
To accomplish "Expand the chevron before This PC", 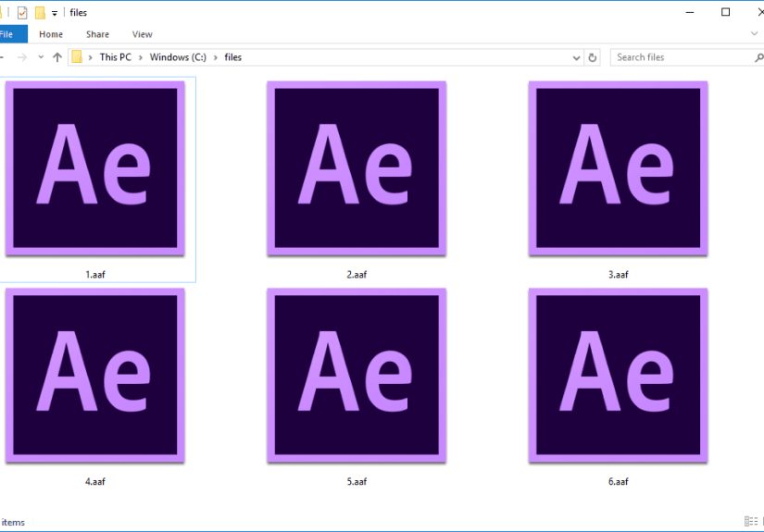I will pos(90,57).
